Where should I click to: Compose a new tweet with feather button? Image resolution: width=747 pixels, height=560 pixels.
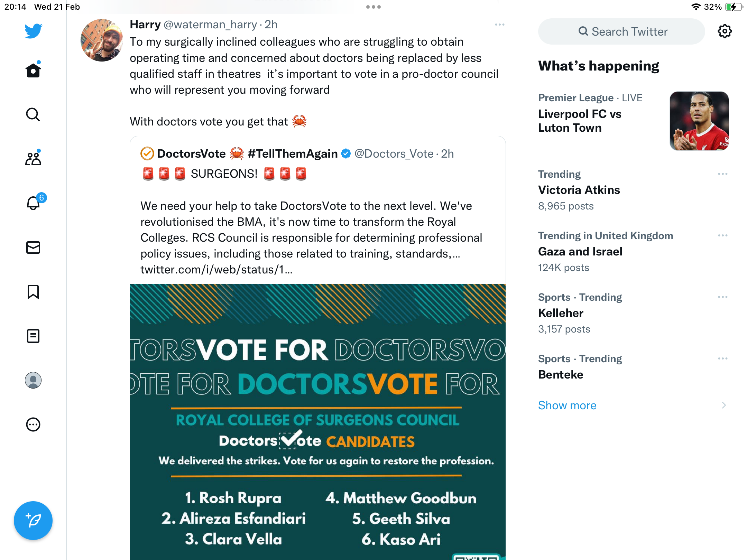[33, 521]
